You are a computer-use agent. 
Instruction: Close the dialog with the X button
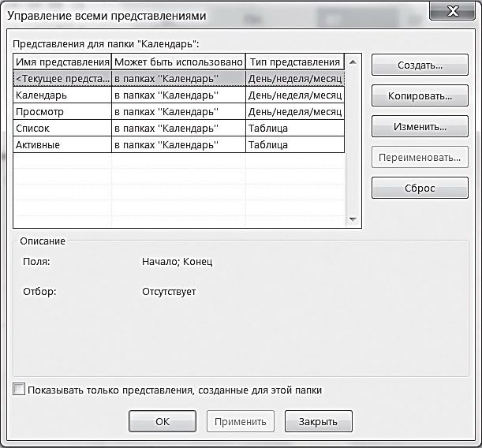click(x=453, y=11)
